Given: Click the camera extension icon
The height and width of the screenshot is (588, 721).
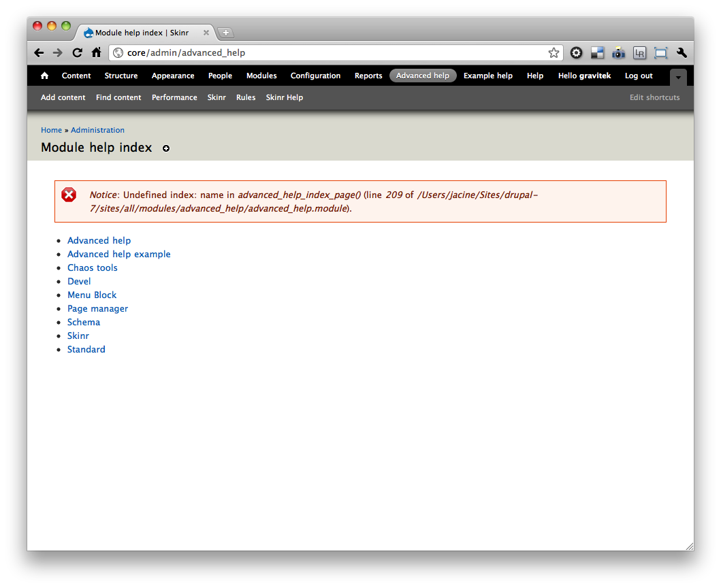Looking at the screenshot, I should 618,53.
